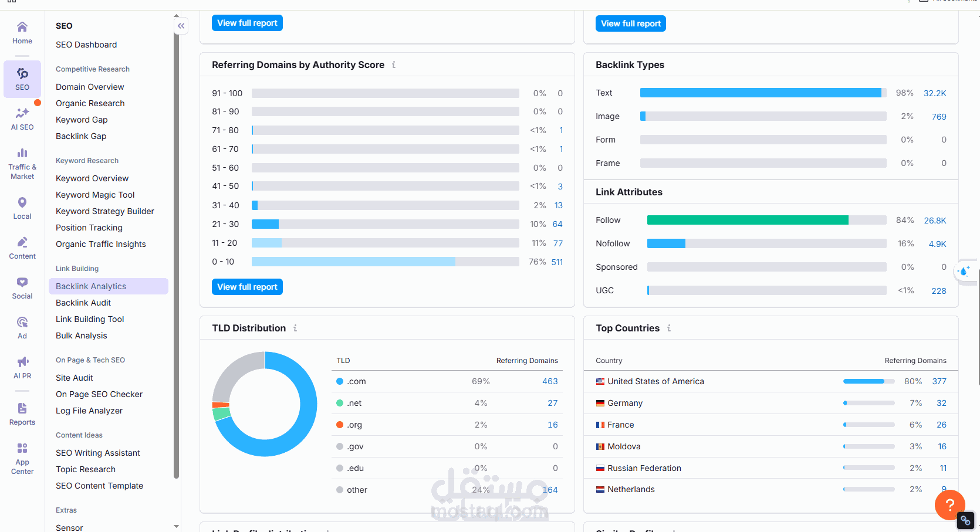Open the Reports icon in the left rail
980x532 pixels.
(22, 408)
